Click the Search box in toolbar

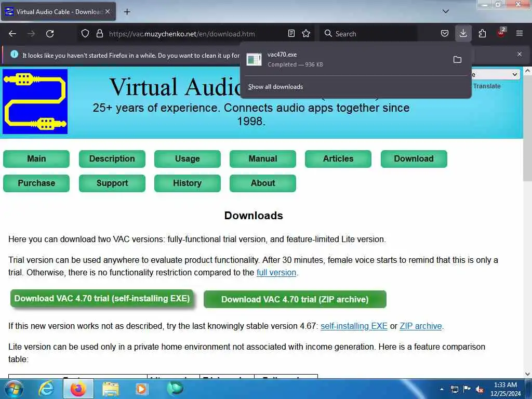click(368, 34)
